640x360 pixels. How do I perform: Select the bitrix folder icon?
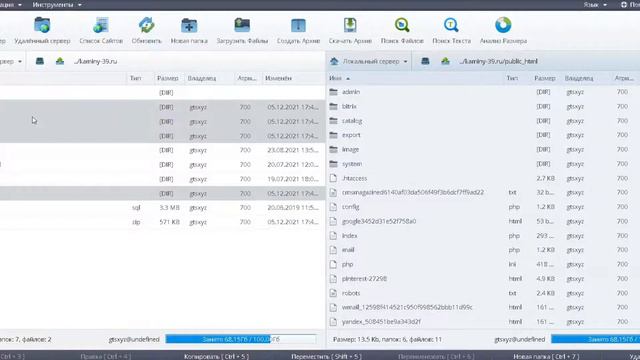[333, 106]
